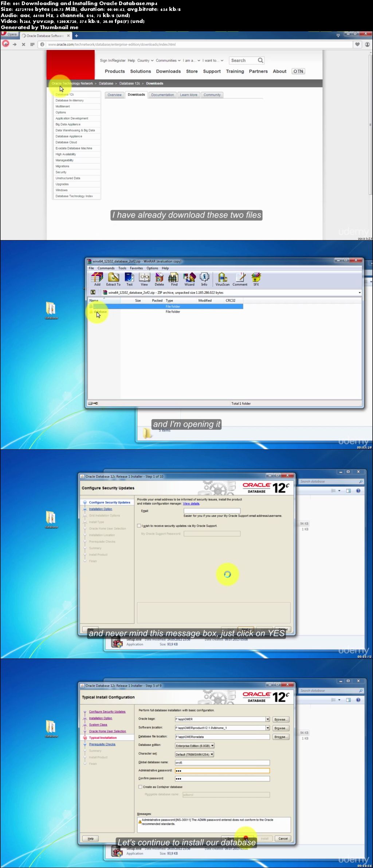Screen dimensions: 373x868
Task: Click Cancel in Step 5 of 9 installer
Action: tap(283, 839)
